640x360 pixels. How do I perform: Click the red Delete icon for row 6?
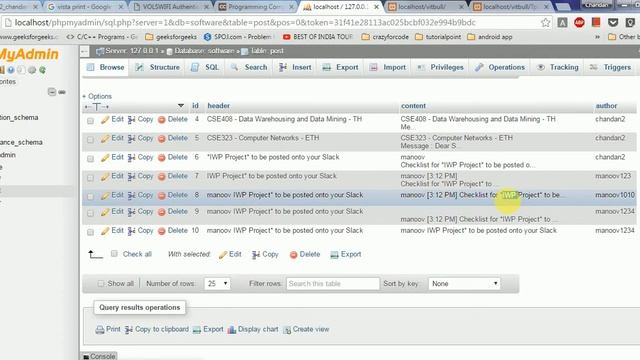[162, 158]
